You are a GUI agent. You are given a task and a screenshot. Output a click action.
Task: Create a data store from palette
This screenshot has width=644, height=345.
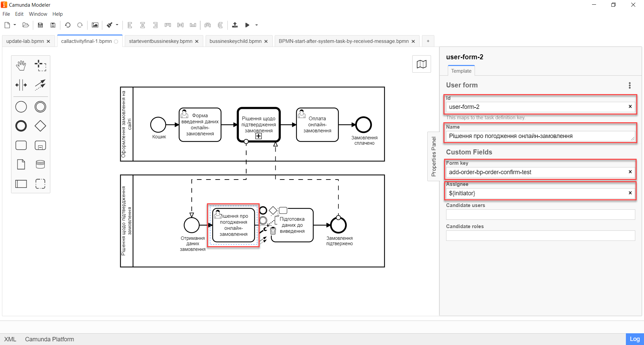pyautogui.click(x=40, y=164)
